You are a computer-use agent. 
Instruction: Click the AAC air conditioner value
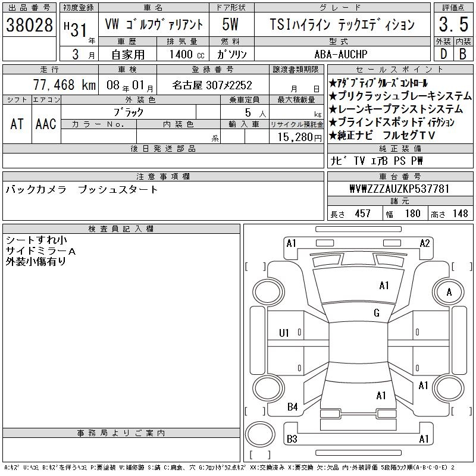(46, 124)
